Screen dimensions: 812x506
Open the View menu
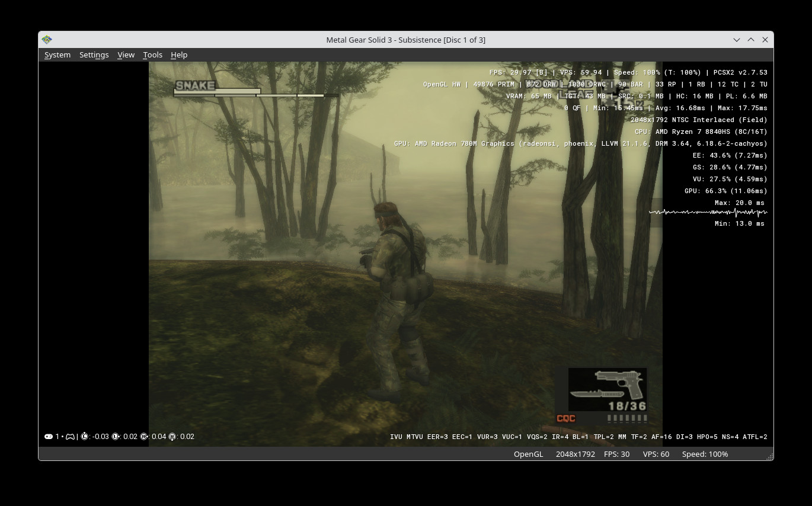pos(126,55)
